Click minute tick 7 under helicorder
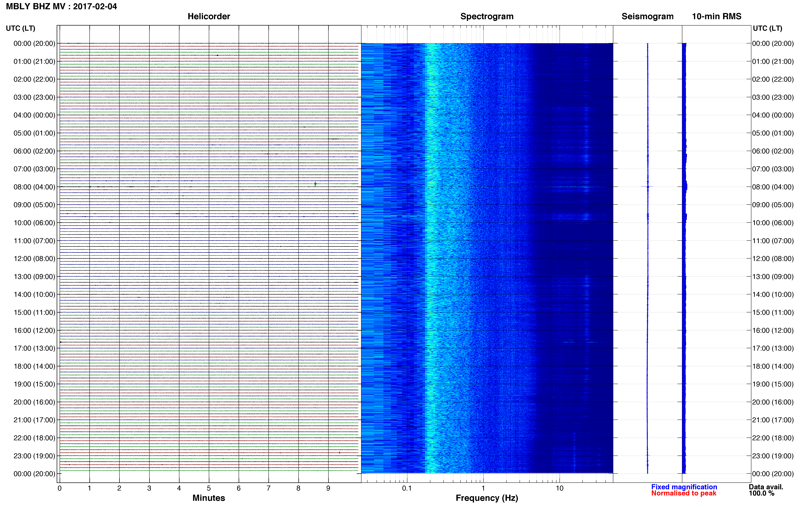The width and height of the screenshot is (812, 508). pos(269,488)
